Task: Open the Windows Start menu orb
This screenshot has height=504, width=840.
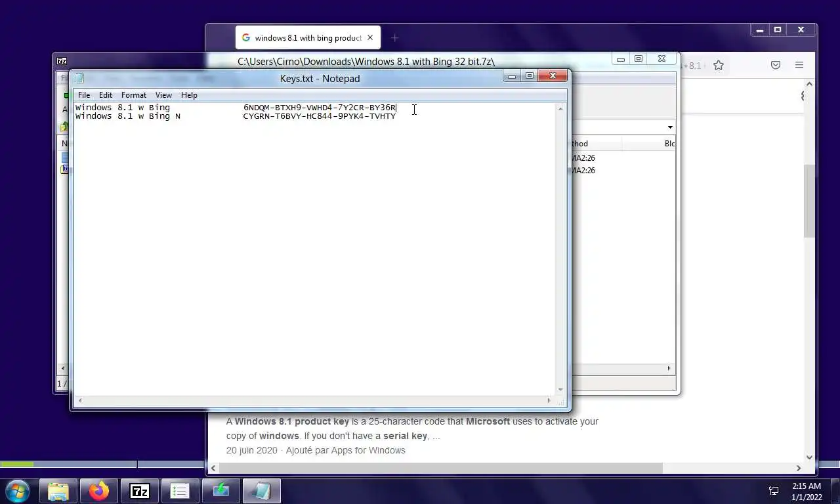Action: pos(17,491)
